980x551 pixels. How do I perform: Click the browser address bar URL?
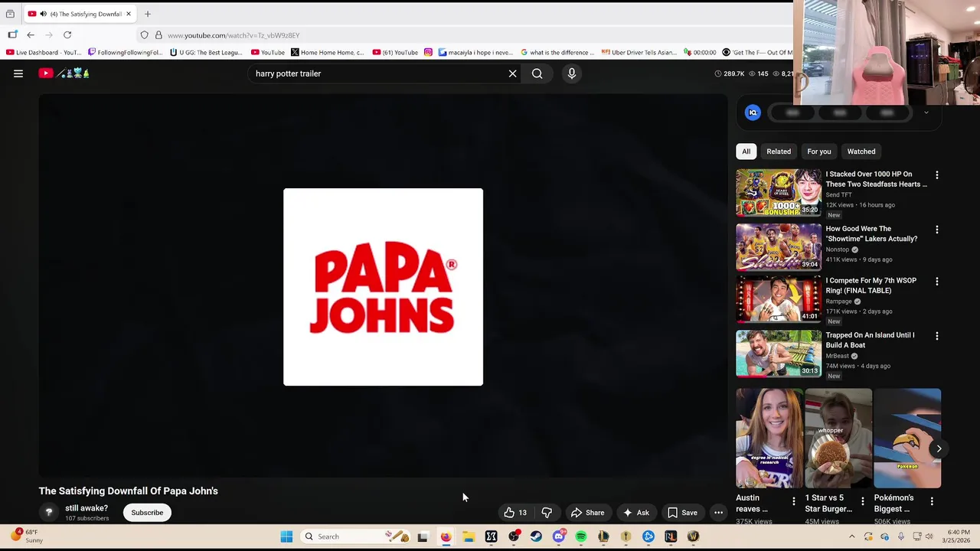[234, 35]
